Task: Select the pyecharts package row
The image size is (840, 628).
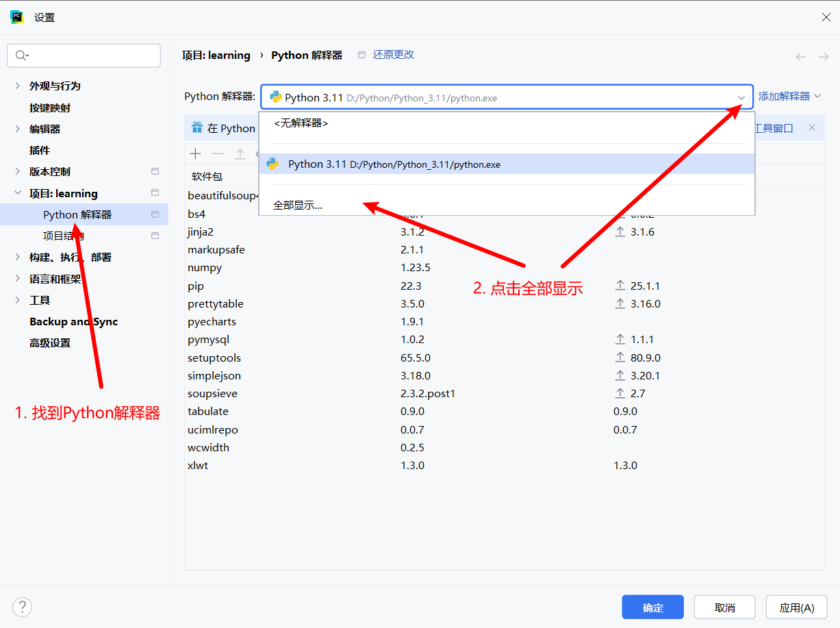Action: (x=505, y=321)
